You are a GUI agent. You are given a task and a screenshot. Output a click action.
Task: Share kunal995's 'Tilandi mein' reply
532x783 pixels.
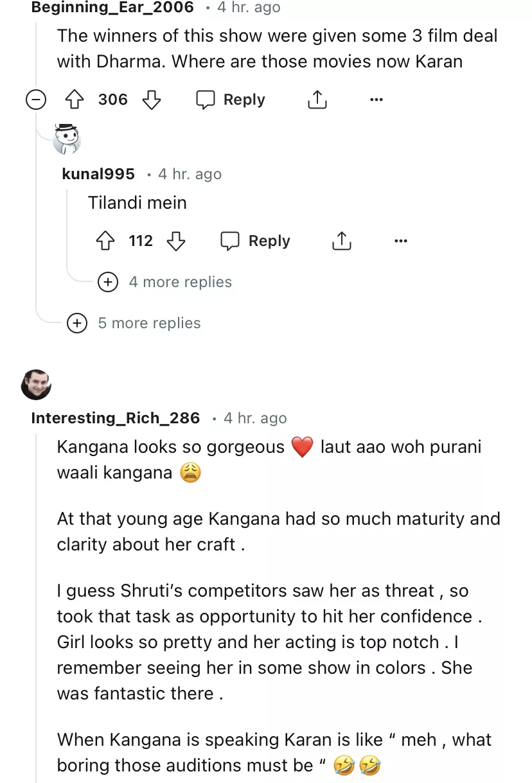pyautogui.click(x=342, y=241)
